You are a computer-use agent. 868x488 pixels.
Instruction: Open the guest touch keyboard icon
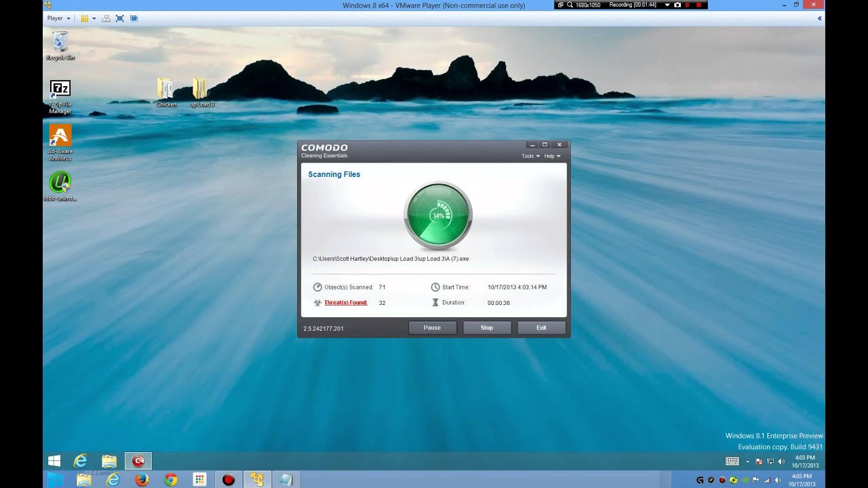pyautogui.click(x=732, y=462)
